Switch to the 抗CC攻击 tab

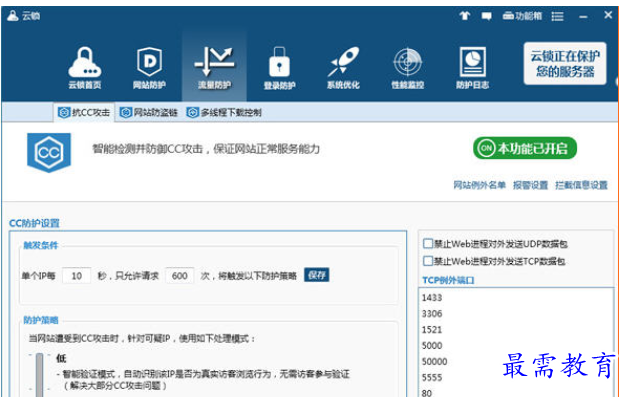point(84,113)
